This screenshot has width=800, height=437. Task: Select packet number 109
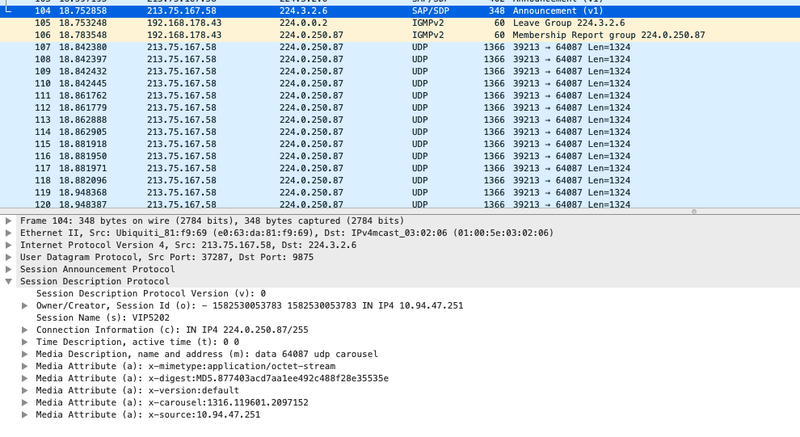400,71
